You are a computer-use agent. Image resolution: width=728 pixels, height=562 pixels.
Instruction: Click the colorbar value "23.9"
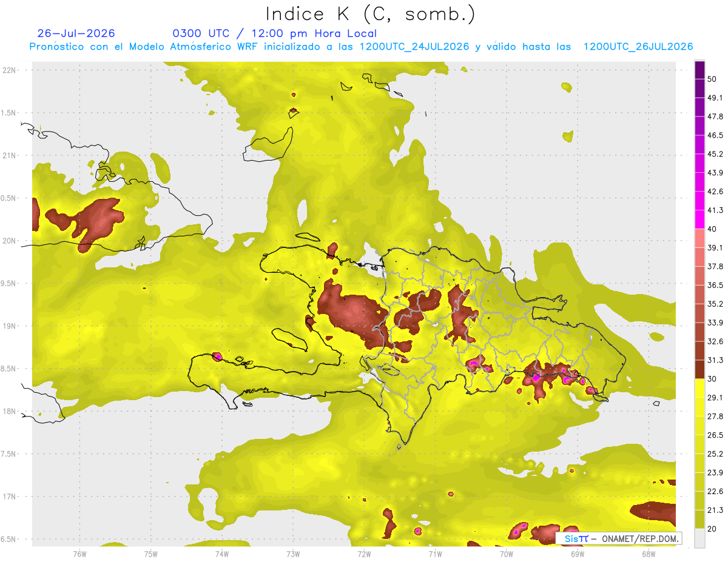pyautogui.click(x=715, y=473)
